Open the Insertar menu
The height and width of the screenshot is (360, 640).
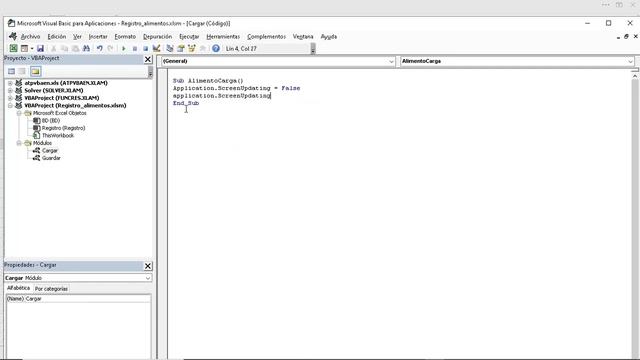coord(98,37)
